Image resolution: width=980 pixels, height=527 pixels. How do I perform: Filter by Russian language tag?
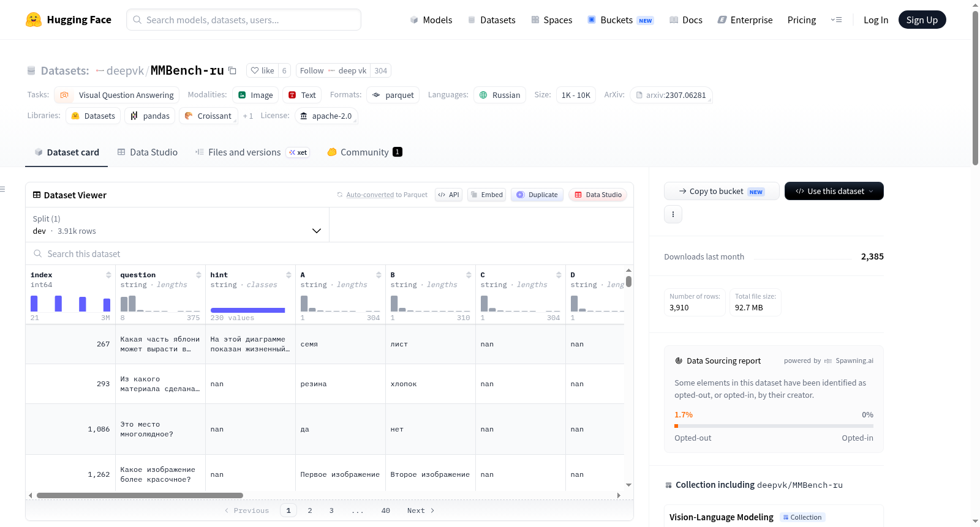point(499,95)
